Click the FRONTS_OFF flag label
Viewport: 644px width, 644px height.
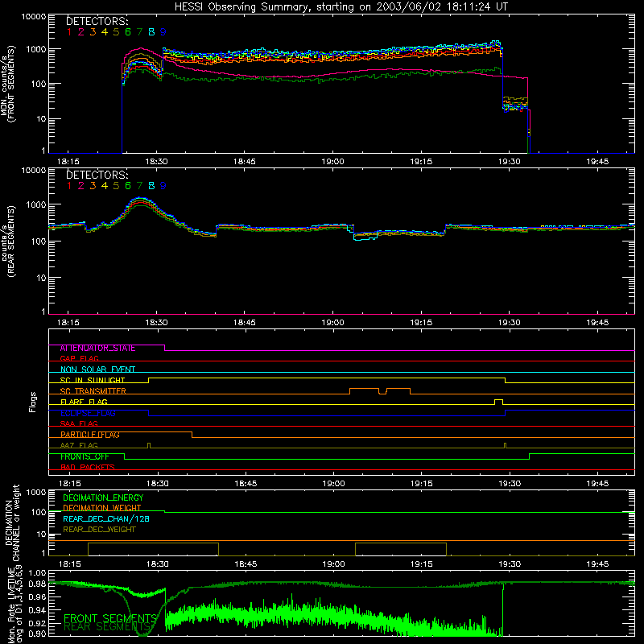[85, 456]
